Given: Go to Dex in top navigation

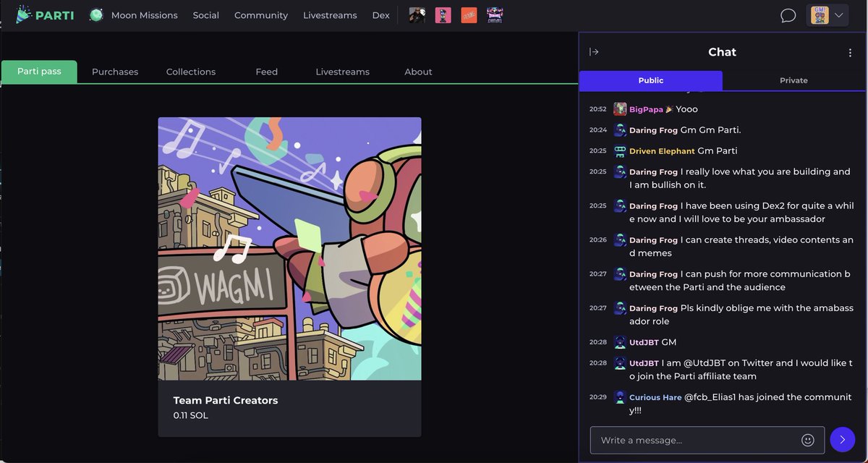Looking at the screenshot, I should pyautogui.click(x=380, y=15).
